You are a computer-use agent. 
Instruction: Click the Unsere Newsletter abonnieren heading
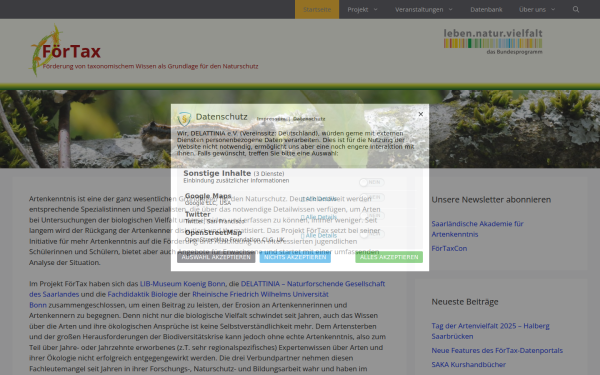(491, 200)
